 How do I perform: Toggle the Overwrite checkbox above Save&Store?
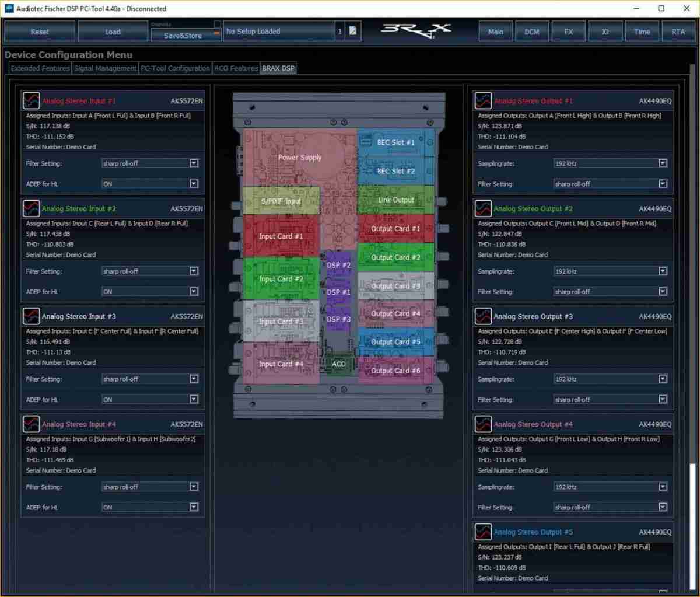tap(217, 24)
